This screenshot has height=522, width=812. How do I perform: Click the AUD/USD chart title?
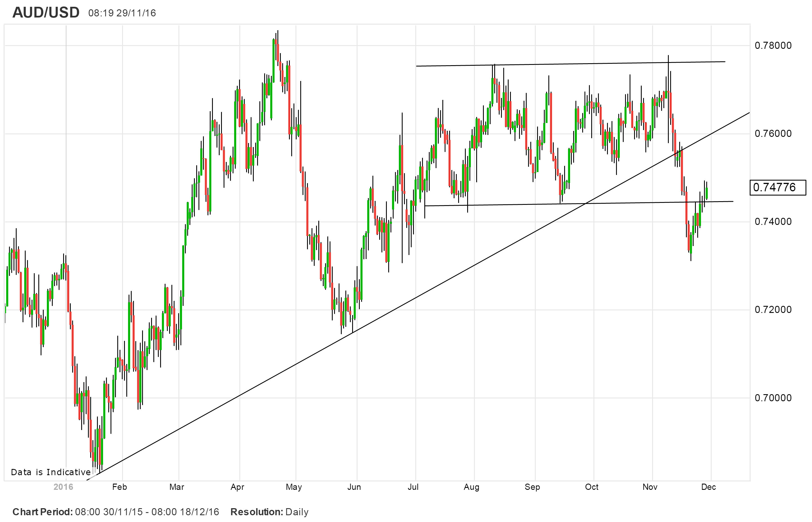[x=46, y=12]
